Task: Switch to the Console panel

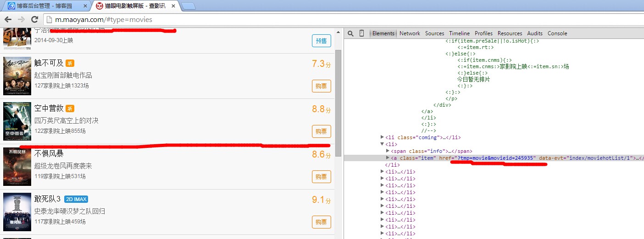Action: pyautogui.click(x=557, y=33)
